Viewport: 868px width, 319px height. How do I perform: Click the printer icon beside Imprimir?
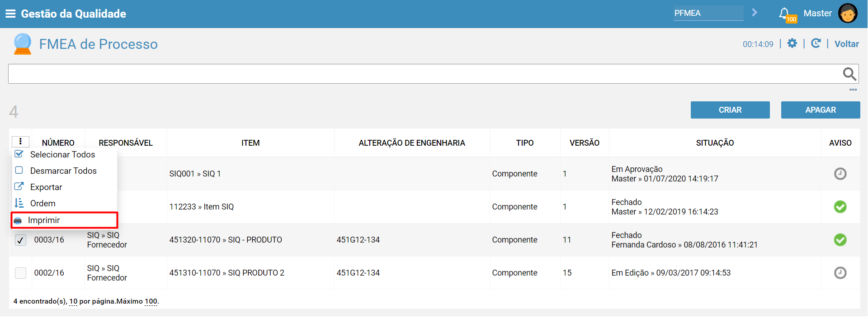pos(18,220)
